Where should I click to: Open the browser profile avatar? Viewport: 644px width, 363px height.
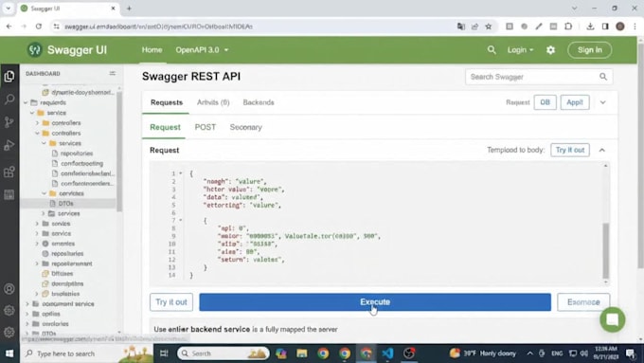pos(620,27)
